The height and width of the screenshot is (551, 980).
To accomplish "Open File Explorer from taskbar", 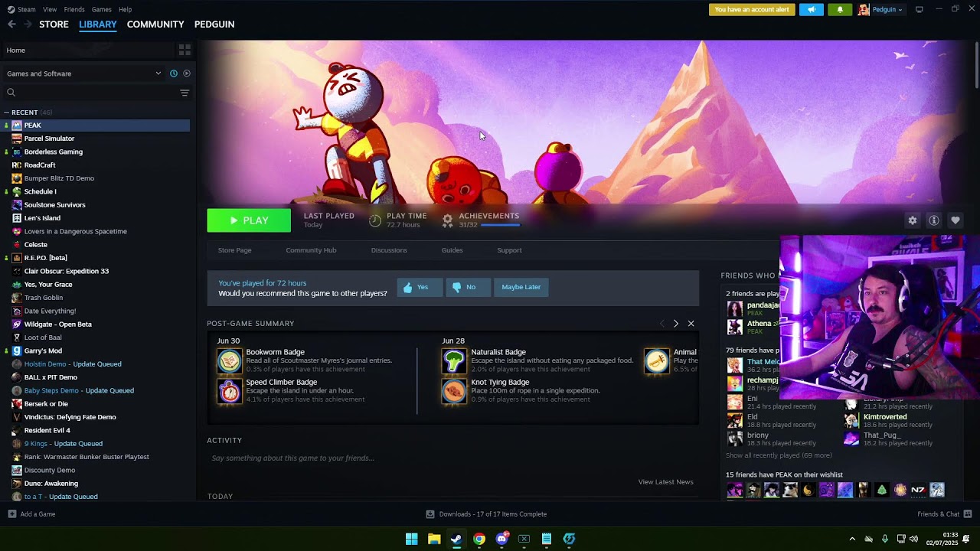I will click(x=434, y=539).
